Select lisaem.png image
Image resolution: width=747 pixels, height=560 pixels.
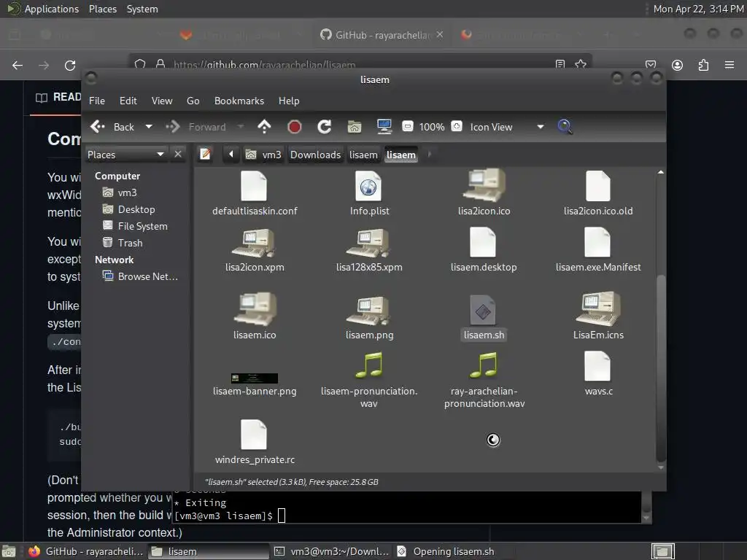[x=369, y=316]
